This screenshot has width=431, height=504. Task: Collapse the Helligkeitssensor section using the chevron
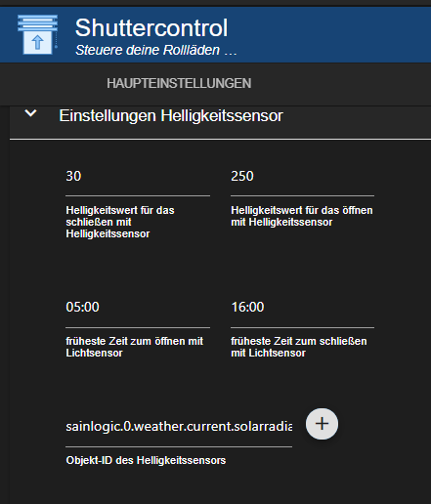30,113
